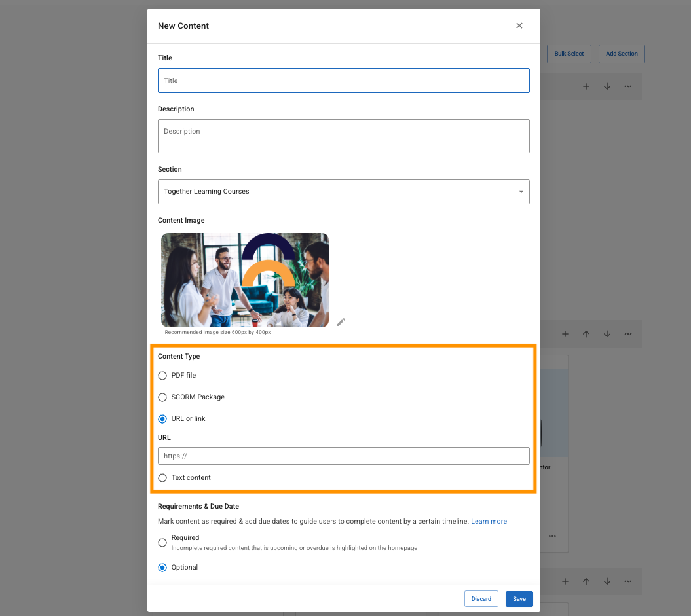The image size is (691, 616).
Task: Click into the Title input field
Action: [x=343, y=81]
